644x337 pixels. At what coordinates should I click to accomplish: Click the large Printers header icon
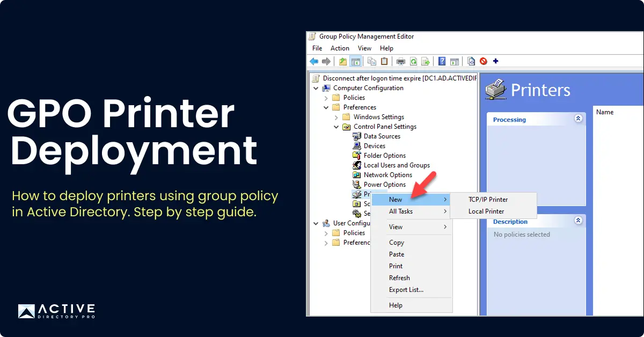[x=495, y=89]
